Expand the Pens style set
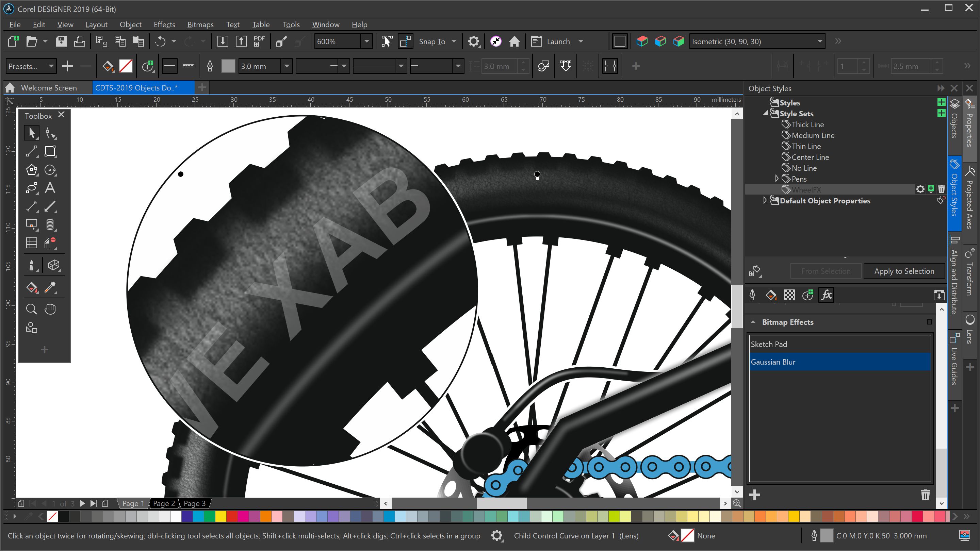Image resolution: width=980 pixels, height=551 pixels. 777,178
